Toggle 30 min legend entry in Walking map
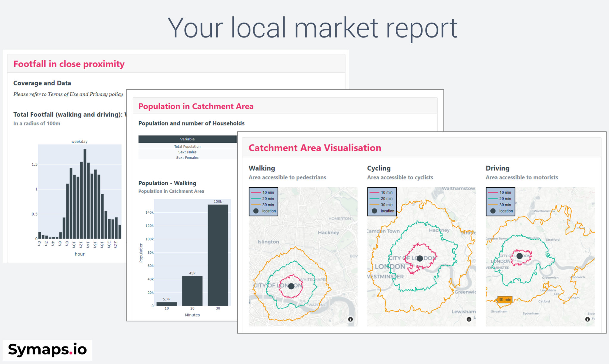 (x=263, y=205)
